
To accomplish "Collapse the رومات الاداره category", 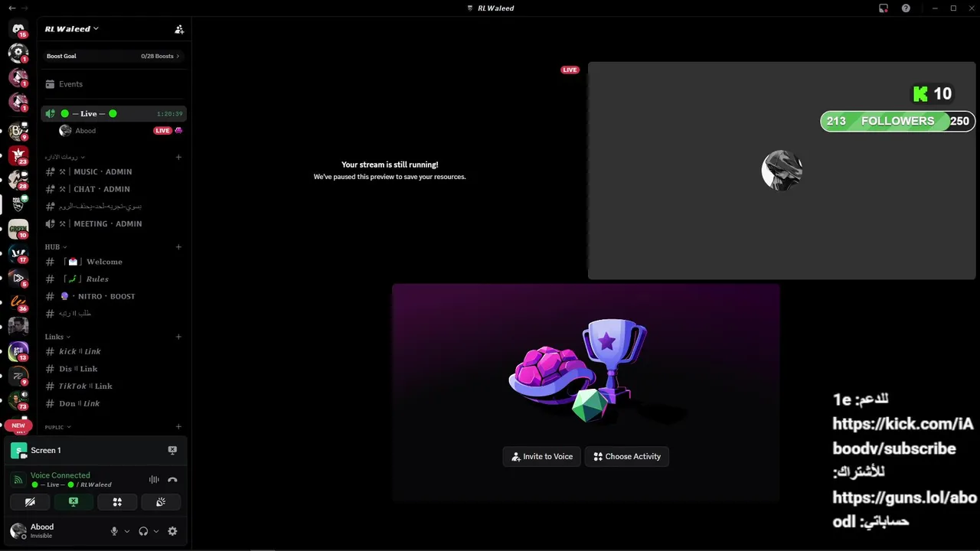I will (x=64, y=157).
